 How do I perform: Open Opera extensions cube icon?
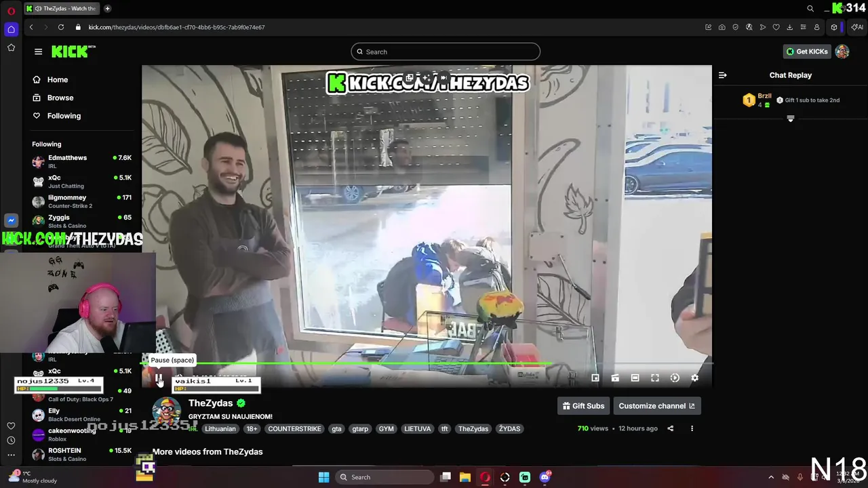pos(834,27)
